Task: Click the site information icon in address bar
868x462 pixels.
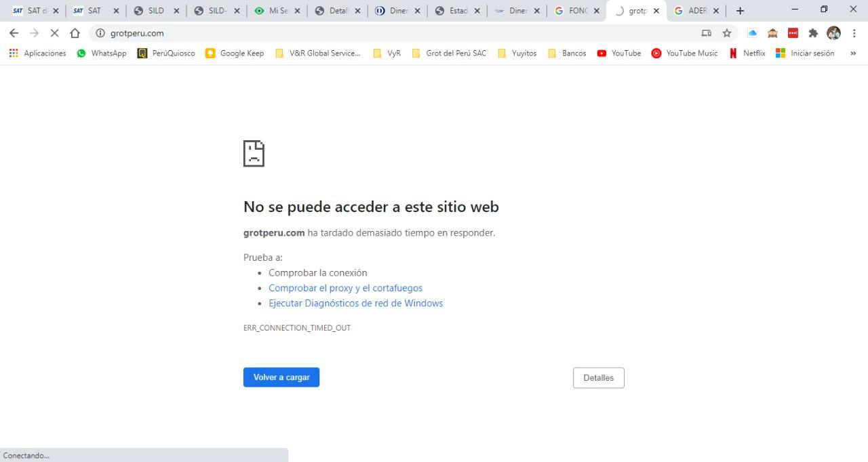Action: pos(100,33)
